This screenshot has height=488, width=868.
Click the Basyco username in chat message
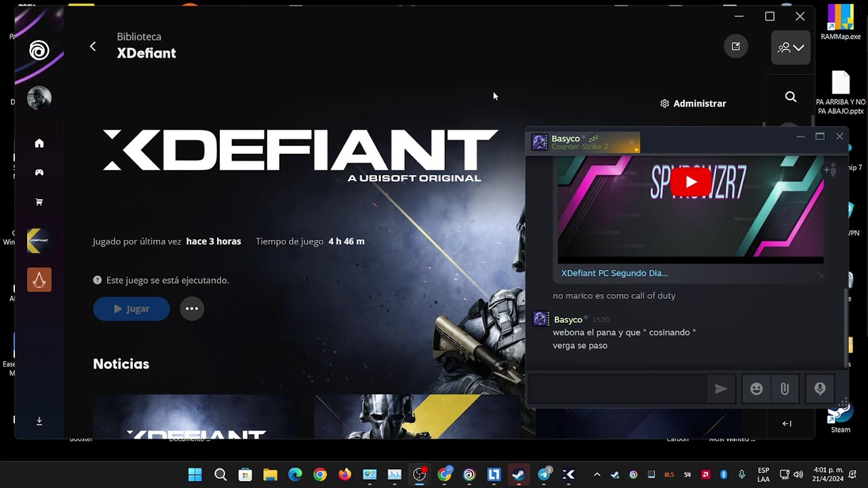[568, 319]
